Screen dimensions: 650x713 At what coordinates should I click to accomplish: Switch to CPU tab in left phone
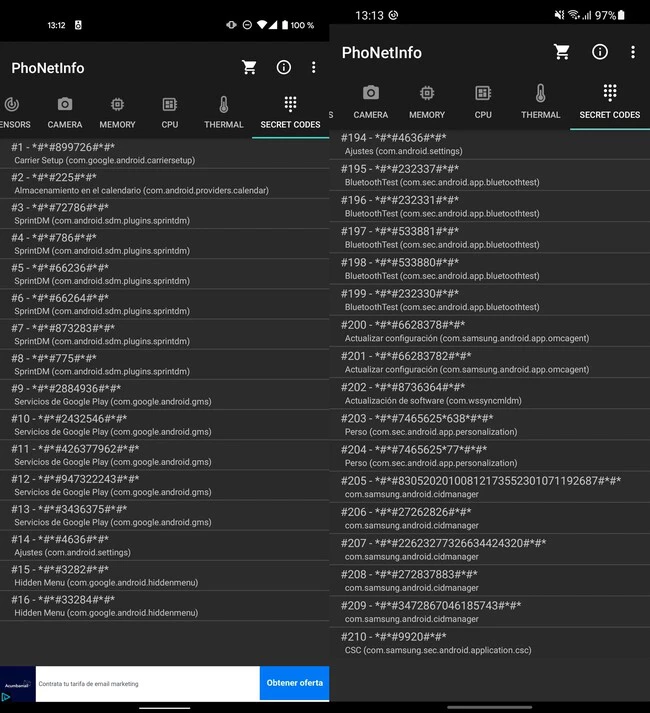click(170, 113)
